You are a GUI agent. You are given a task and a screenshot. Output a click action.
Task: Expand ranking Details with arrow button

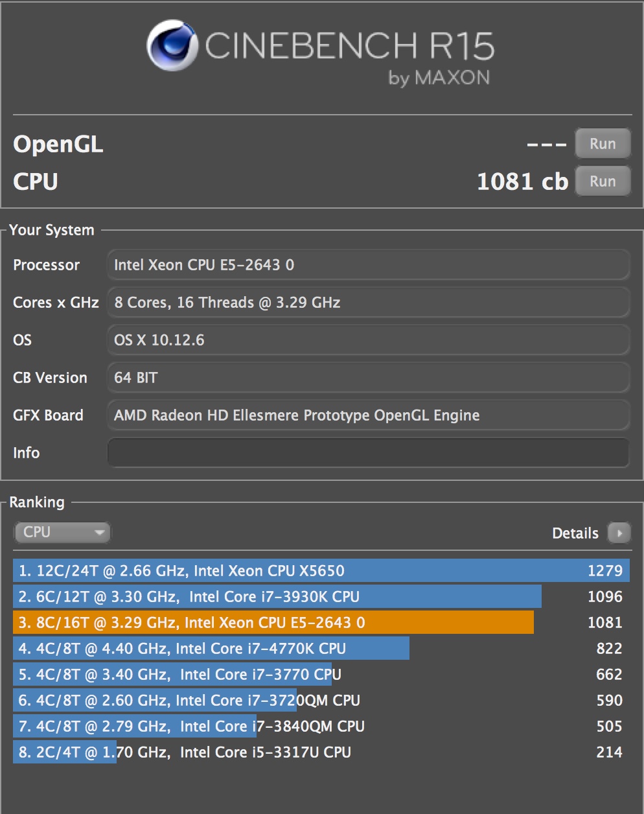tap(619, 533)
